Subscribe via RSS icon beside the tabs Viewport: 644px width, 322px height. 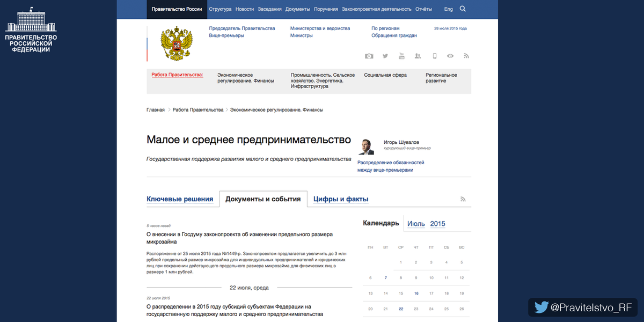coord(463,199)
